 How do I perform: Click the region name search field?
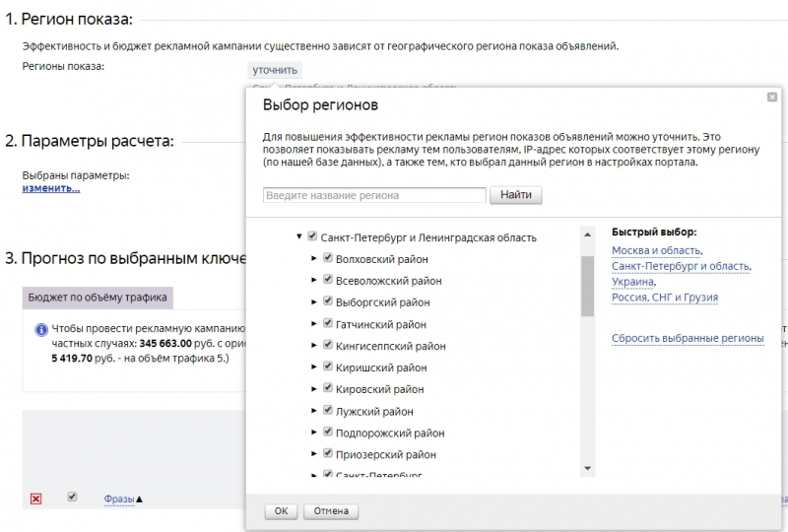[x=374, y=195]
